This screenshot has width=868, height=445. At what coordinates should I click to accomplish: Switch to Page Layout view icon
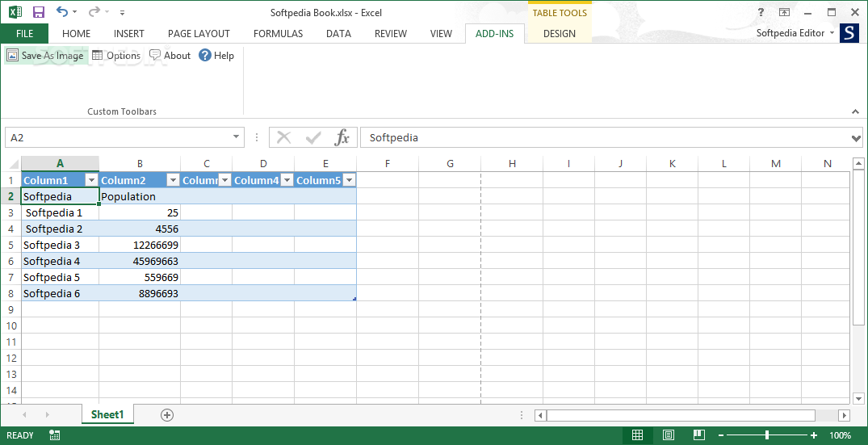pyautogui.click(x=669, y=435)
